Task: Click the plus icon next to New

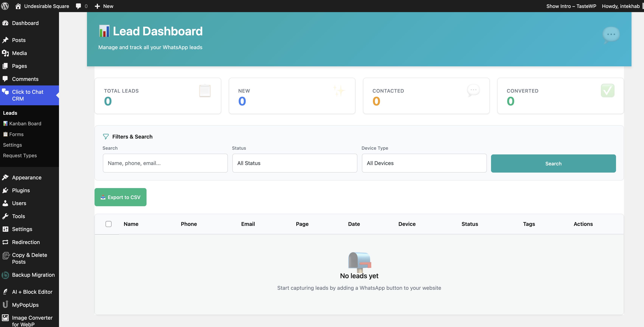Action: pos(98,6)
